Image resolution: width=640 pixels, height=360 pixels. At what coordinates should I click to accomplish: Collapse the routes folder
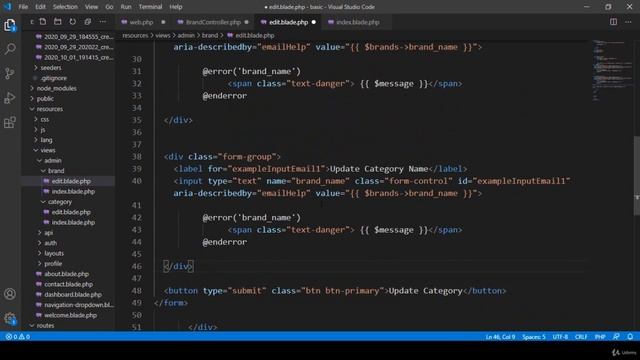point(45,325)
